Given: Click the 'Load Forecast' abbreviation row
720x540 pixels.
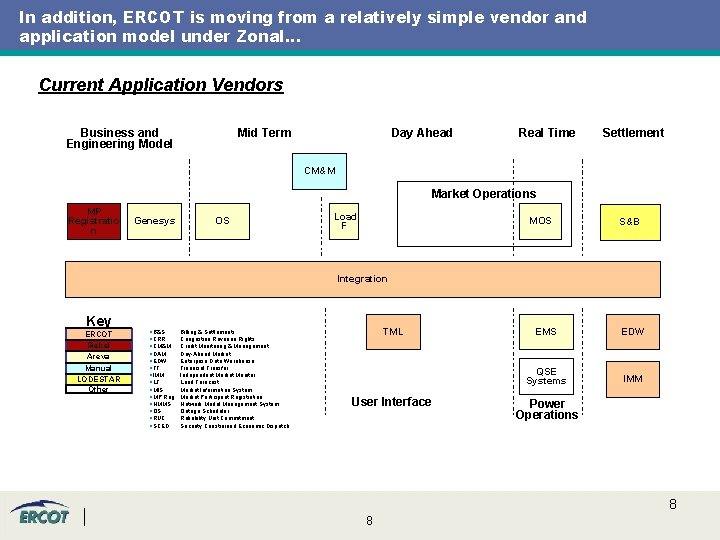Looking at the screenshot, I should [x=185, y=382].
